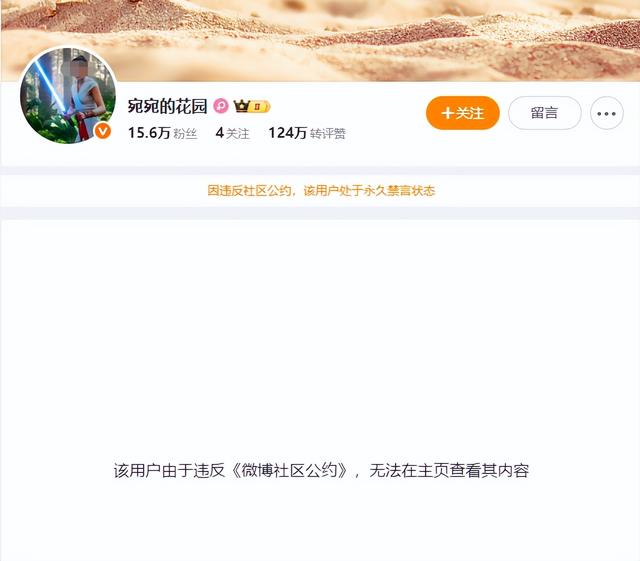The height and width of the screenshot is (561, 640).
Task: Click the username 宛宛的花园
Action: tap(167, 106)
